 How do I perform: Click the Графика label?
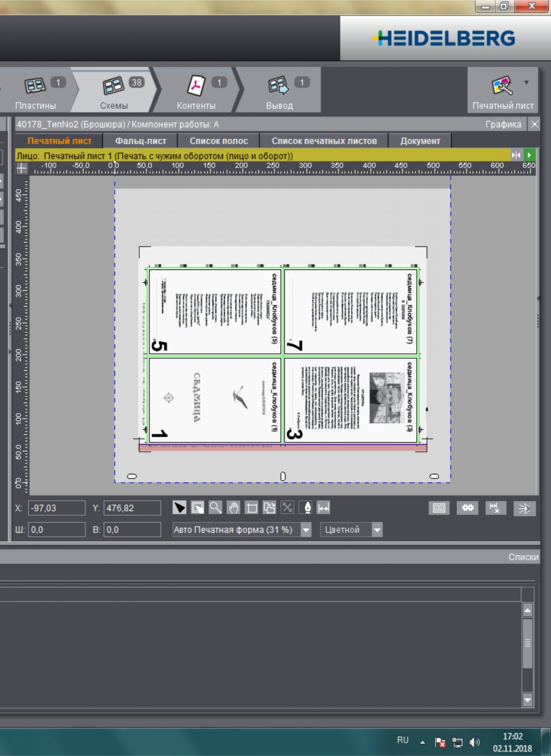click(x=503, y=124)
